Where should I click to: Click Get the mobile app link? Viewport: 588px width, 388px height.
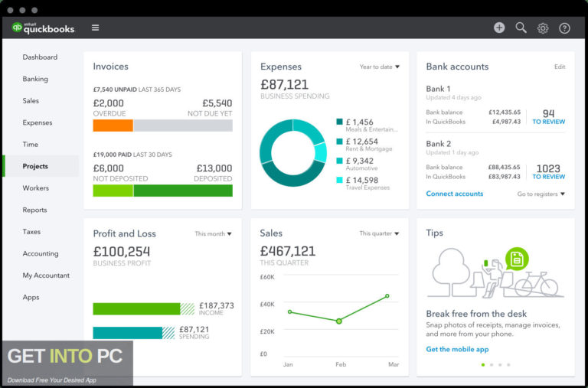(x=457, y=350)
